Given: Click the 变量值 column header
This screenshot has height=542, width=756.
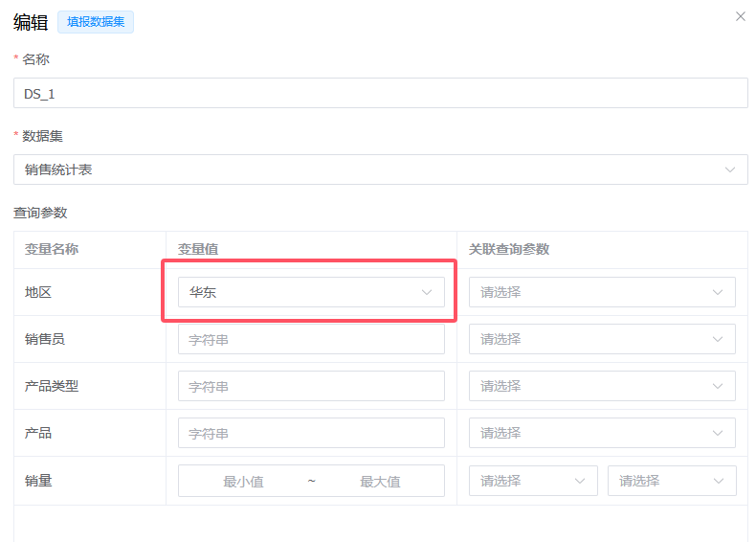Looking at the screenshot, I should tap(198, 249).
